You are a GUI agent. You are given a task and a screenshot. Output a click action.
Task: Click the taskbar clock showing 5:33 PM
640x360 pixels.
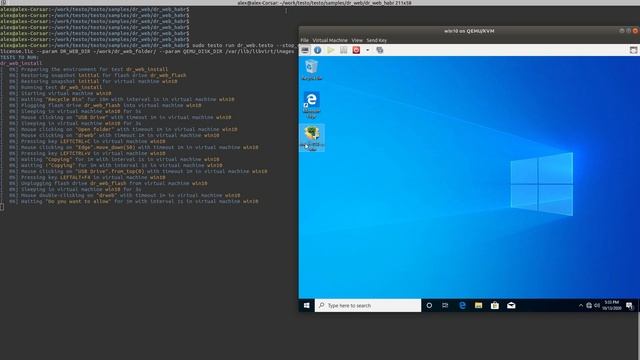click(612, 305)
